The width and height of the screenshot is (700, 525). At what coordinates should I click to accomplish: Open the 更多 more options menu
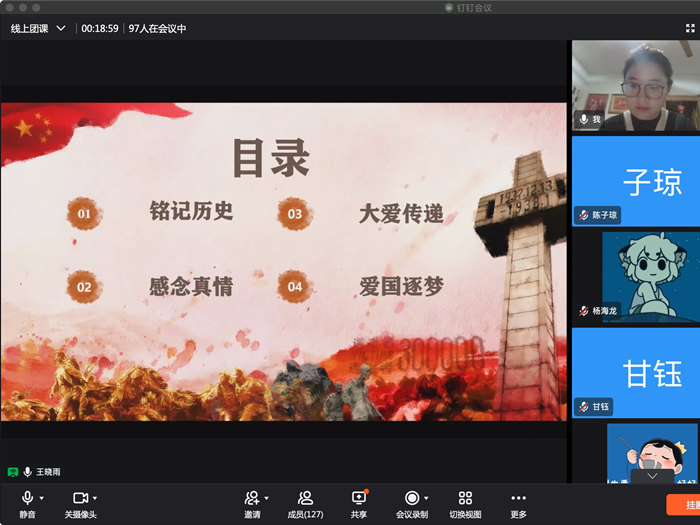(x=518, y=504)
